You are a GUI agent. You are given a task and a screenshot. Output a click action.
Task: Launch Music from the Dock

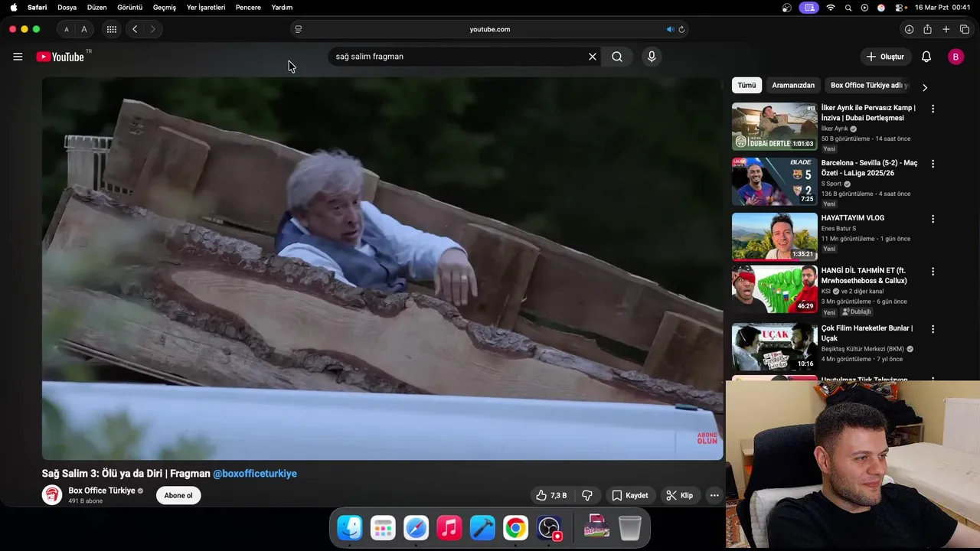(x=449, y=528)
